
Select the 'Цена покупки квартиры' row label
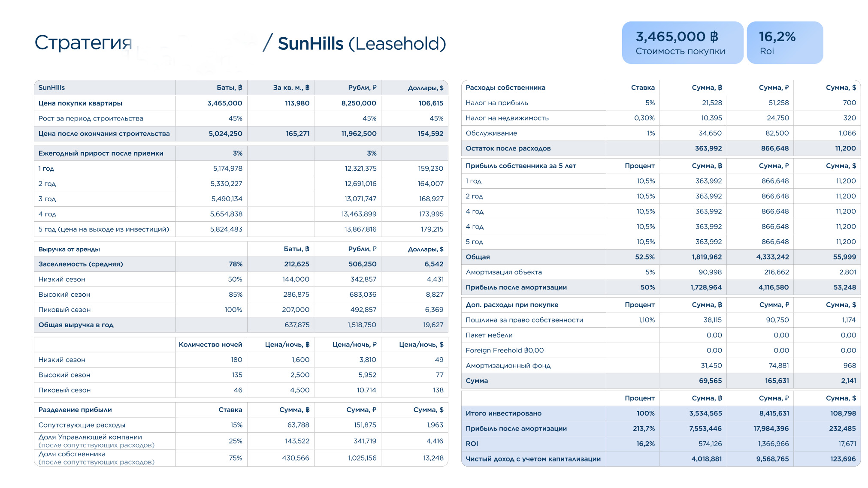click(80, 103)
